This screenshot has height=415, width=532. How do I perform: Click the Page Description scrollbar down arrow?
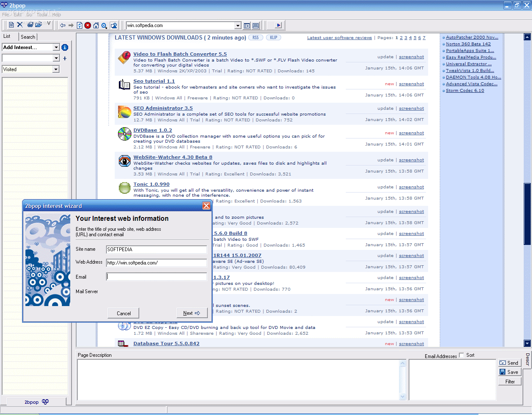pyautogui.click(x=402, y=397)
